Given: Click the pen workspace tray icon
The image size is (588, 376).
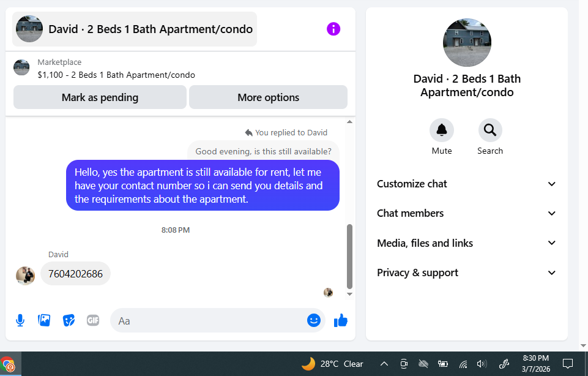Looking at the screenshot, I should [x=504, y=364].
